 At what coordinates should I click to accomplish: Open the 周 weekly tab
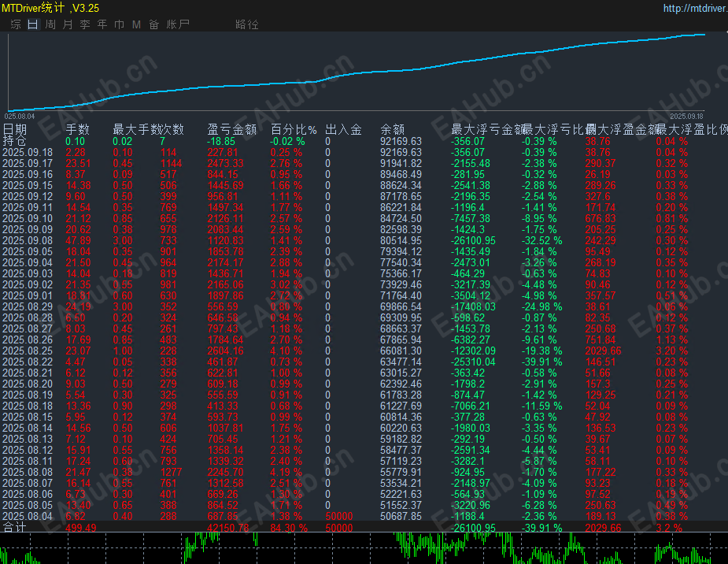pos(50,24)
